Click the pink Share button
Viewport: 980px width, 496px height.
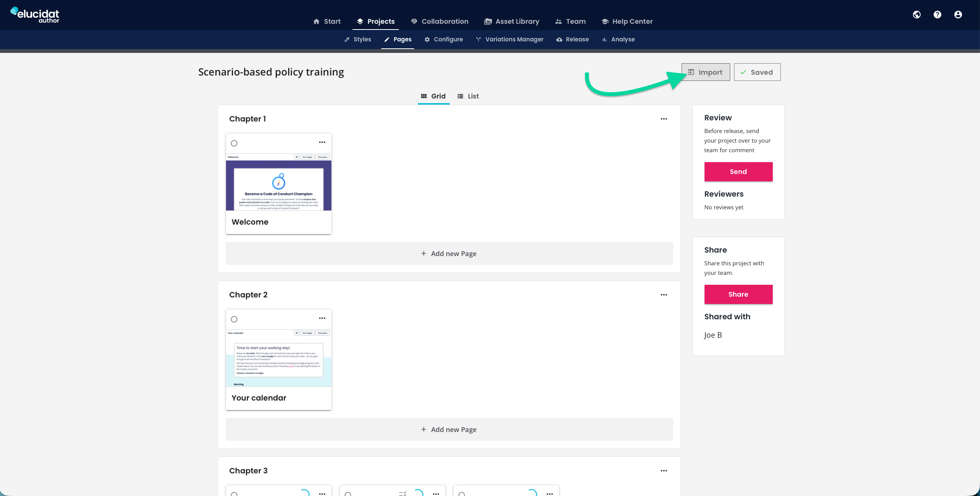tap(738, 294)
